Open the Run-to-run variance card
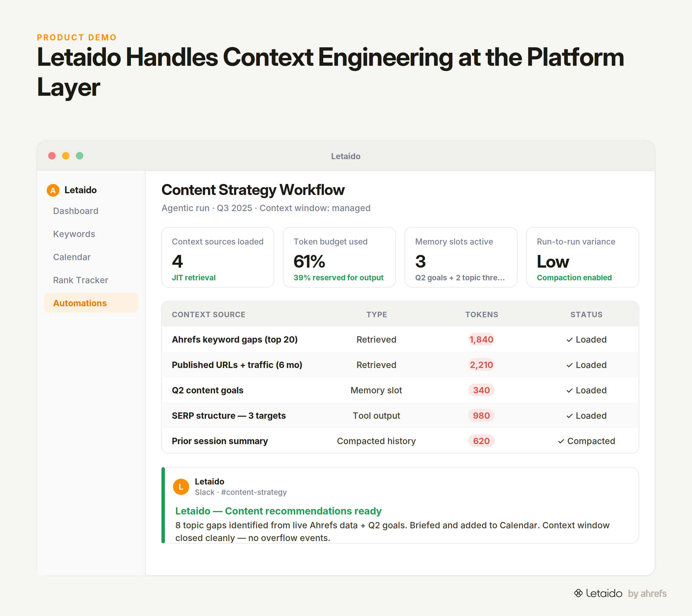The height and width of the screenshot is (616, 692). (582, 257)
